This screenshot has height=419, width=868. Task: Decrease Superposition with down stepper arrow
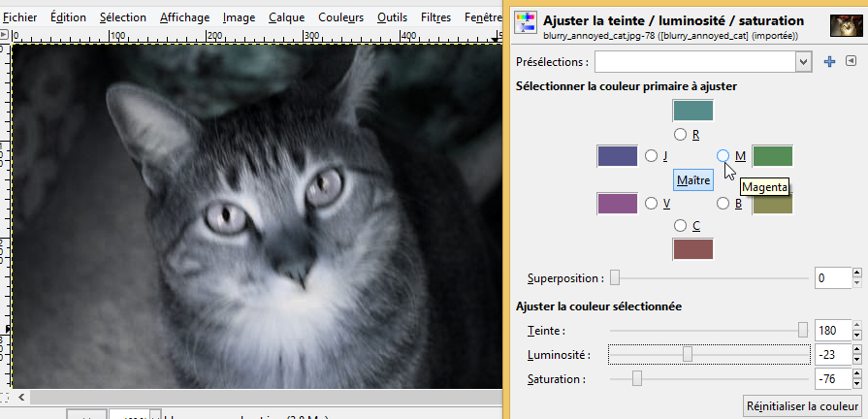click(857, 283)
